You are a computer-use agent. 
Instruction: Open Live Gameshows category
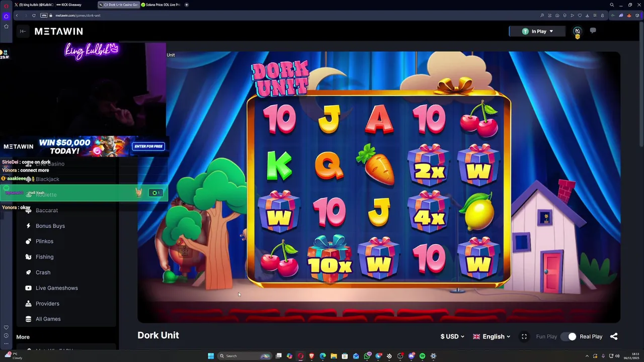tap(56, 288)
